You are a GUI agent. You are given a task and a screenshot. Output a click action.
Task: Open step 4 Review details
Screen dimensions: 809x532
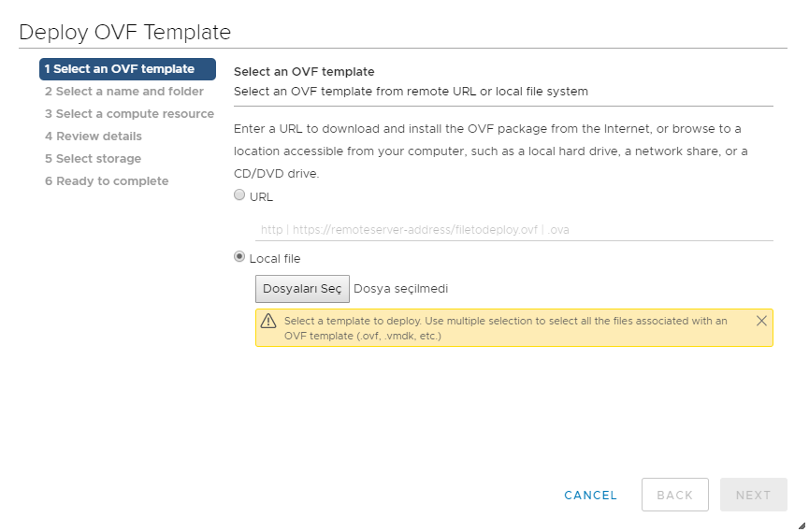[x=94, y=137]
